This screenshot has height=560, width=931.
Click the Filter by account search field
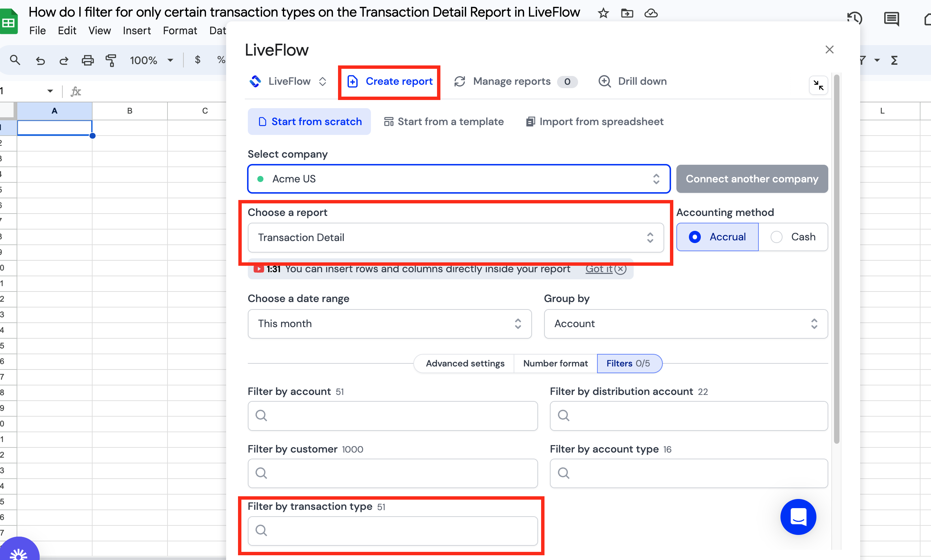[393, 416]
